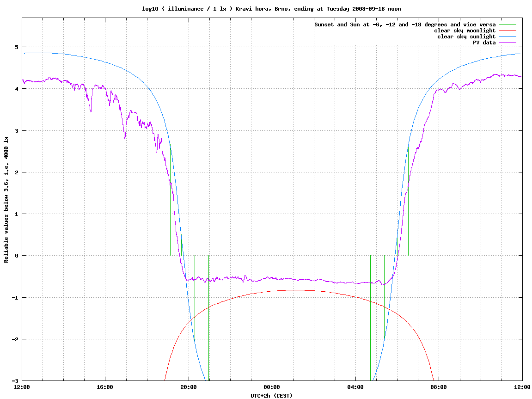Click the chart title text at top
The image size is (532, 399).
(271, 9)
